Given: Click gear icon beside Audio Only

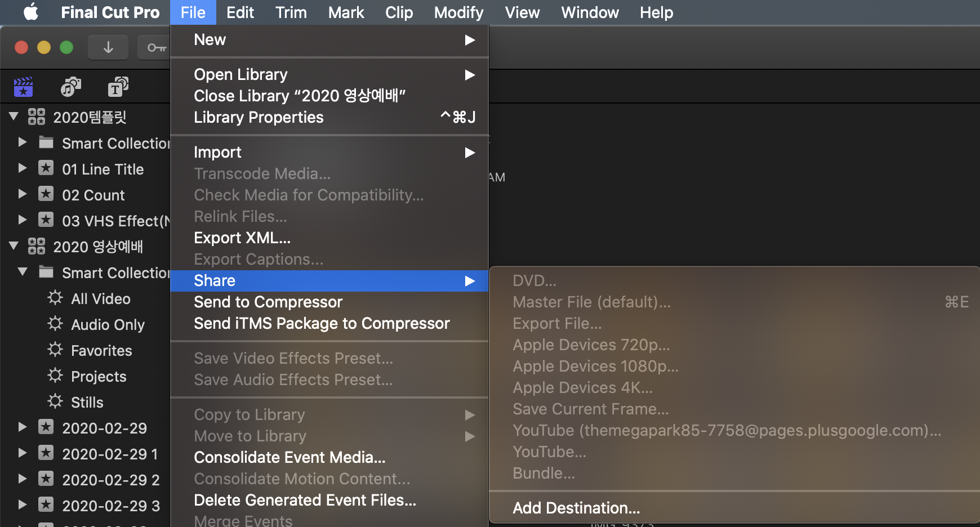Looking at the screenshot, I should [55, 323].
